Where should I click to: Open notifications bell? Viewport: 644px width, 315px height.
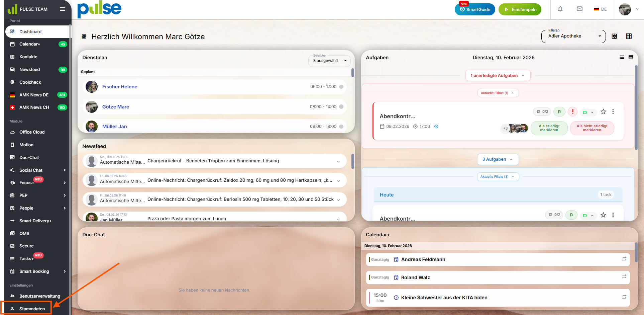point(560,9)
